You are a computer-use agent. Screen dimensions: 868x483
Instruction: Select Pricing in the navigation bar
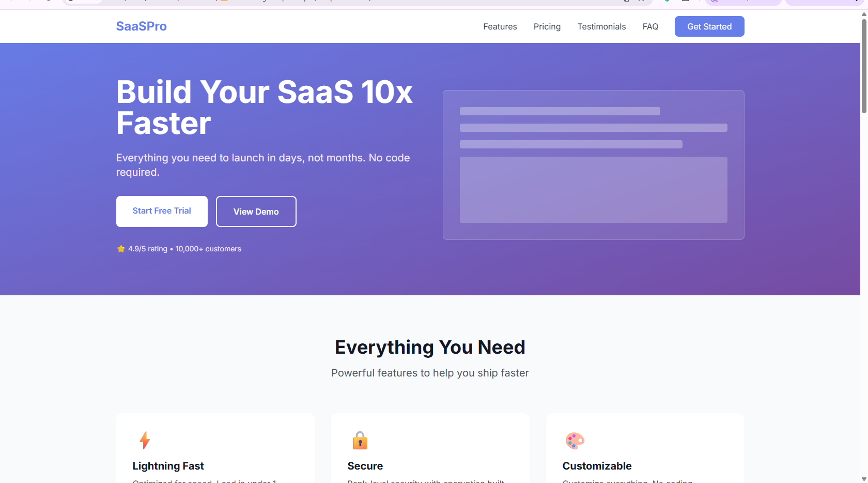pyautogui.click(x=547, y=26)
